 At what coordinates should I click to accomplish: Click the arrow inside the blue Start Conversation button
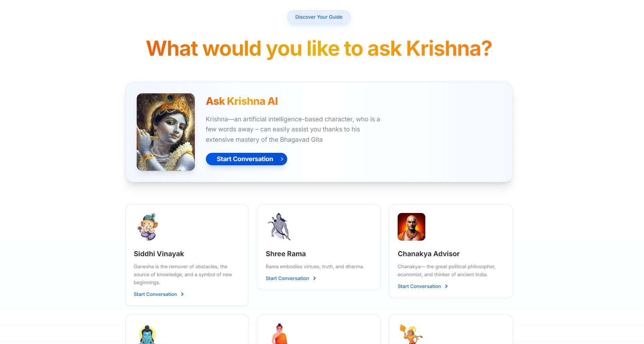(282, 159)
